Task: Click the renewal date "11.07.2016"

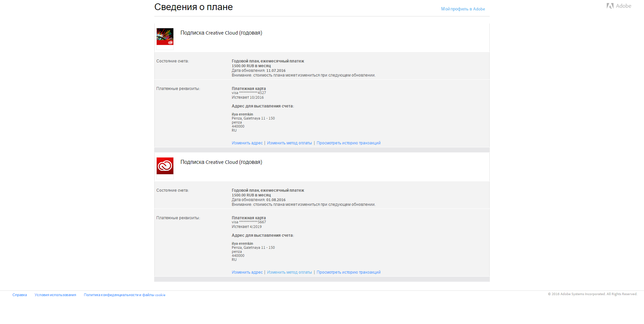Action: click(276, 71)
